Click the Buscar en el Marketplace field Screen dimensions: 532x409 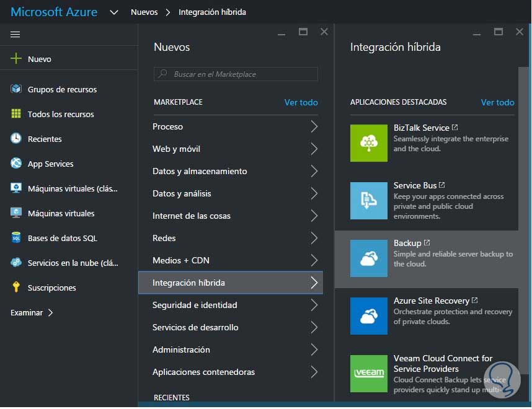236,74
